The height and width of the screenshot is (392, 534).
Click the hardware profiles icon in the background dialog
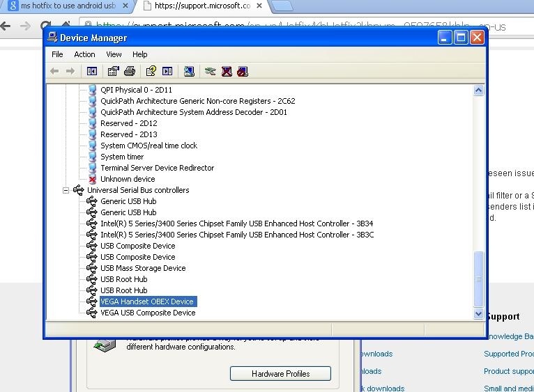click(105, 345)
